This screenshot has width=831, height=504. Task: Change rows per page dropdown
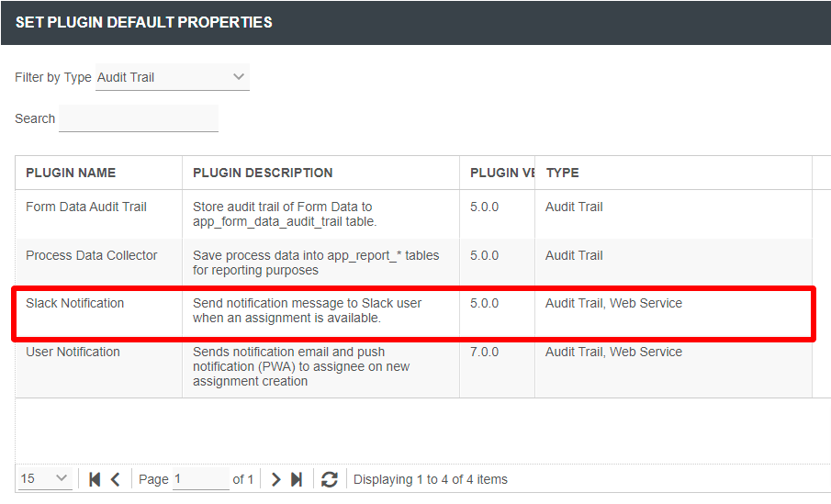[45, 478]
